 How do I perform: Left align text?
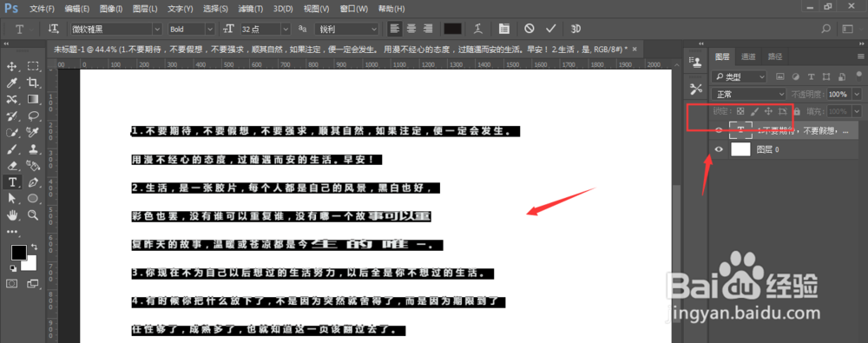coord(394,29)
